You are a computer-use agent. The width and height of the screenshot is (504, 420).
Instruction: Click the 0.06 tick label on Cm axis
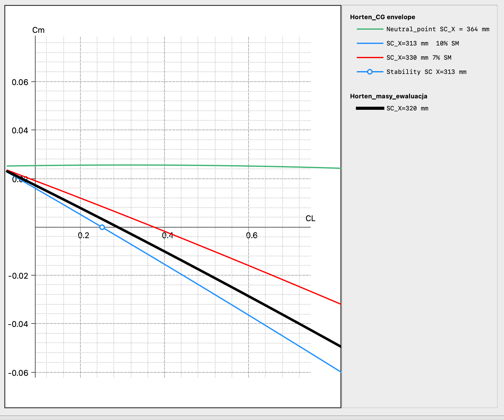[x=20, y=82]
